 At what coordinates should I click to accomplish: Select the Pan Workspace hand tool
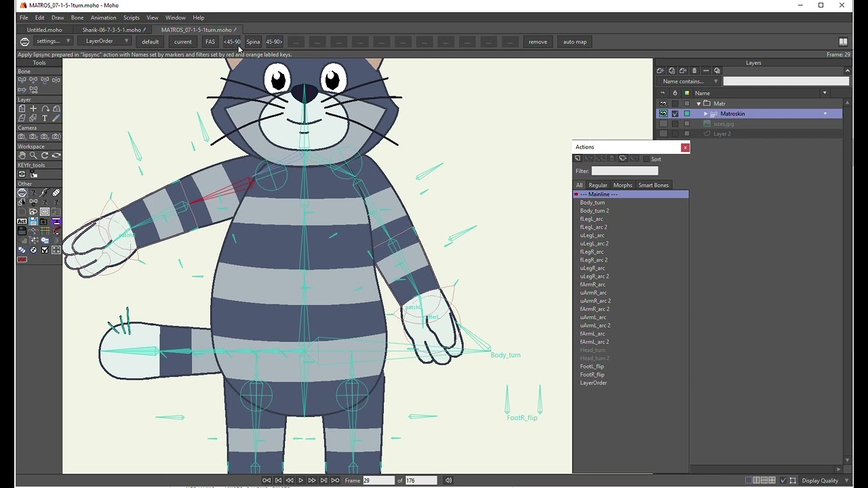tap(22, 155)
